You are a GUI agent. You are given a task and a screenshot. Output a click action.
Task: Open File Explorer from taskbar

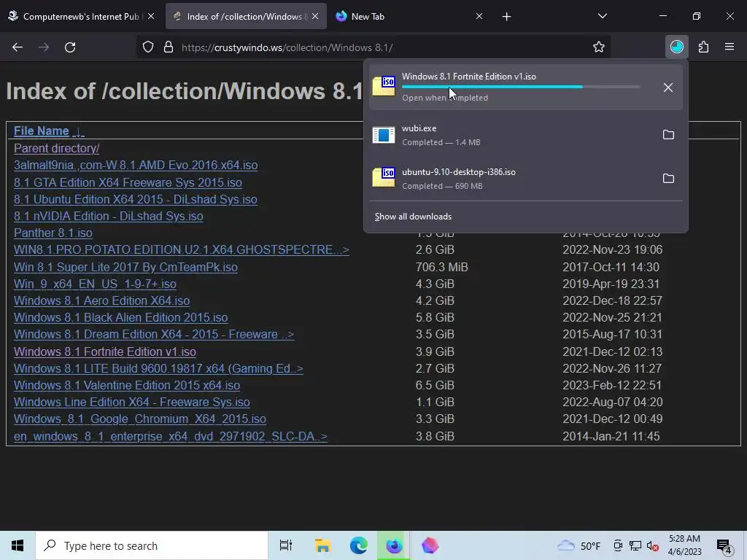pyautogui.click(x=322, y=545)
